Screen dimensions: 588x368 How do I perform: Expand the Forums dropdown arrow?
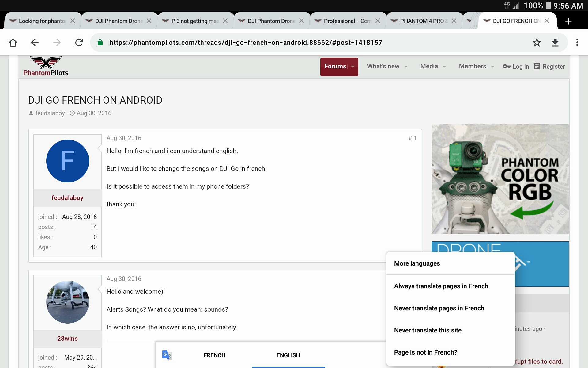tap(352, 67)
